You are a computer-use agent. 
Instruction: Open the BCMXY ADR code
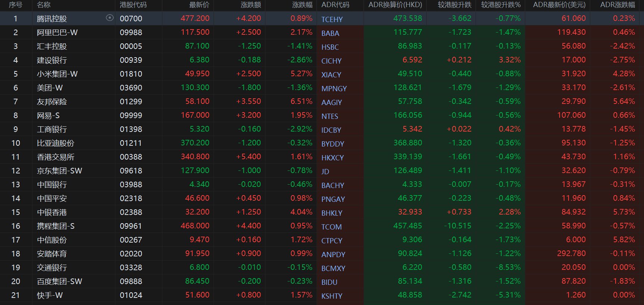[x=333, y=268]
